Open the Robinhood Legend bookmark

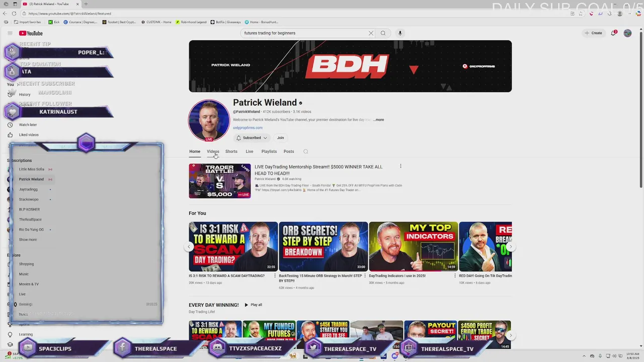pyautogui.click(x=191, y=22)
